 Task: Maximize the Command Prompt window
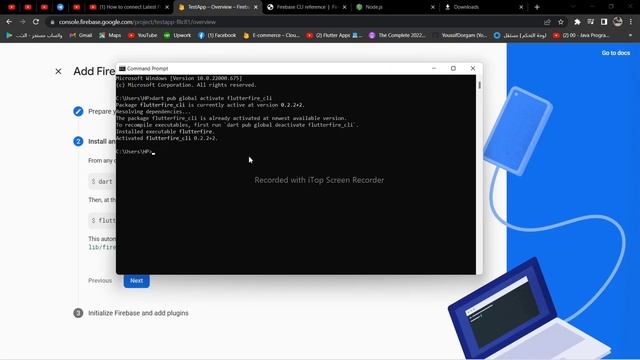pos(453,69)
